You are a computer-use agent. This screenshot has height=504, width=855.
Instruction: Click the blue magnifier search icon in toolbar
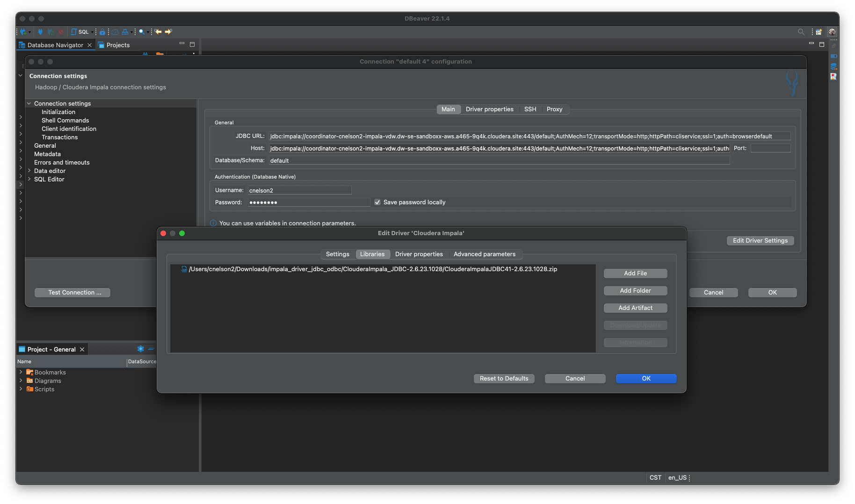pyautogui.click(x=142, y=32)
